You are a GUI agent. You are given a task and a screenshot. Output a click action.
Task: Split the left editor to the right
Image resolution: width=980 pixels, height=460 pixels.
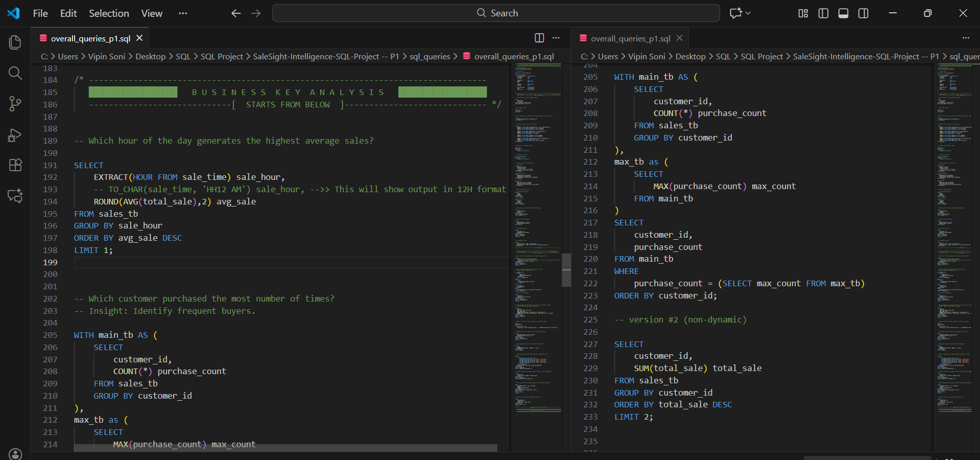[x=539, y=38]
